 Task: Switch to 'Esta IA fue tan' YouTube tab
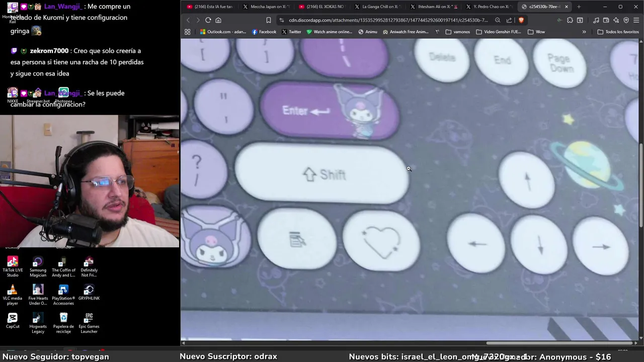209,7
